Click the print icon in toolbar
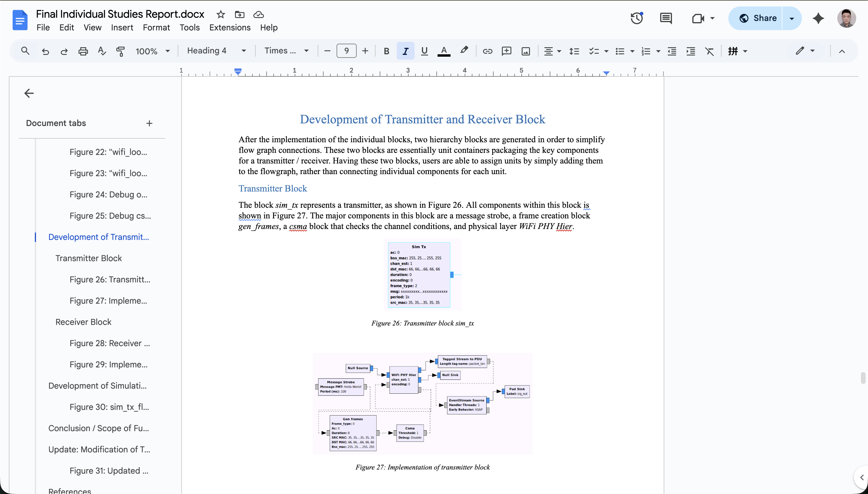 point(83,51)
